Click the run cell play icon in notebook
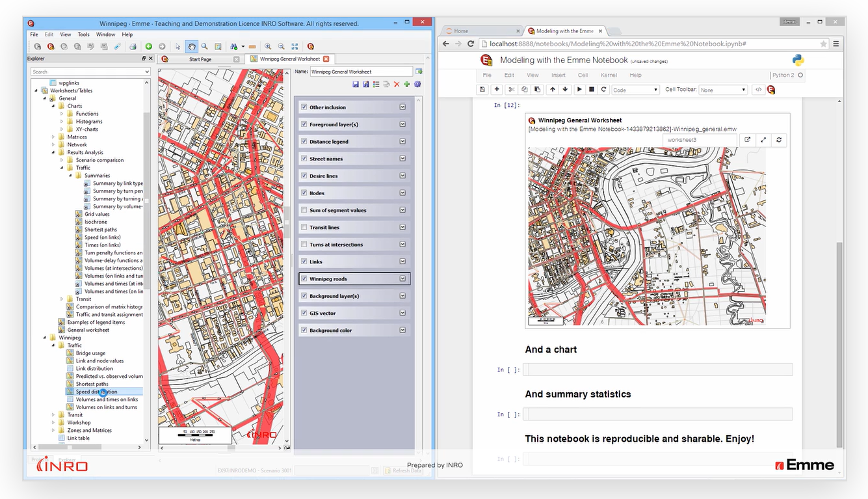 579,90
